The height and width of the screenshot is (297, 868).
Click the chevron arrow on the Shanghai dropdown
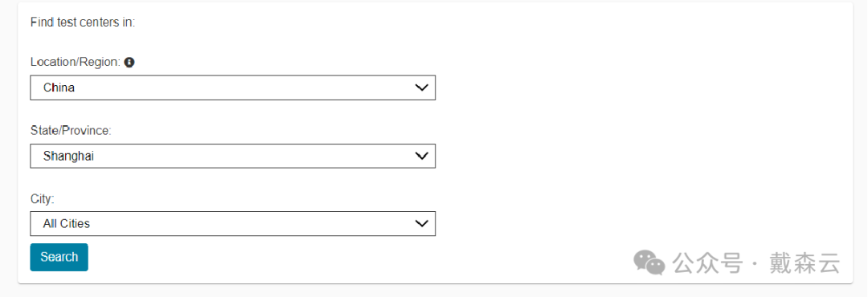click(x=421, y=156)
